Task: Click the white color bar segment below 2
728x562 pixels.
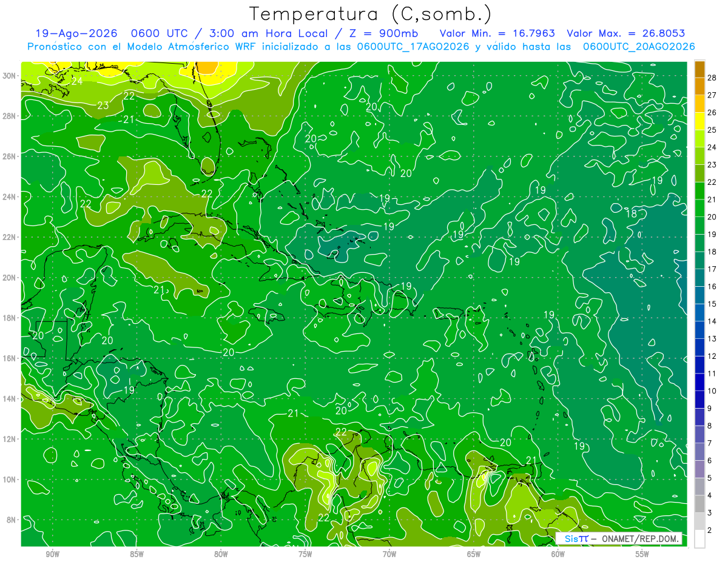Action: (x=699, y=539)
